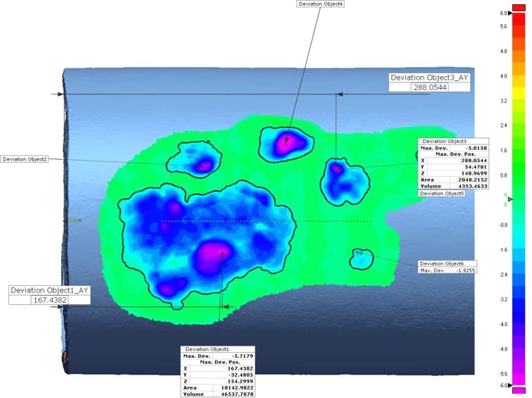The image size is (532, 398).
Task: Click the magenta peak of Deviation Object4 region
Action: (x=287, y=142)
